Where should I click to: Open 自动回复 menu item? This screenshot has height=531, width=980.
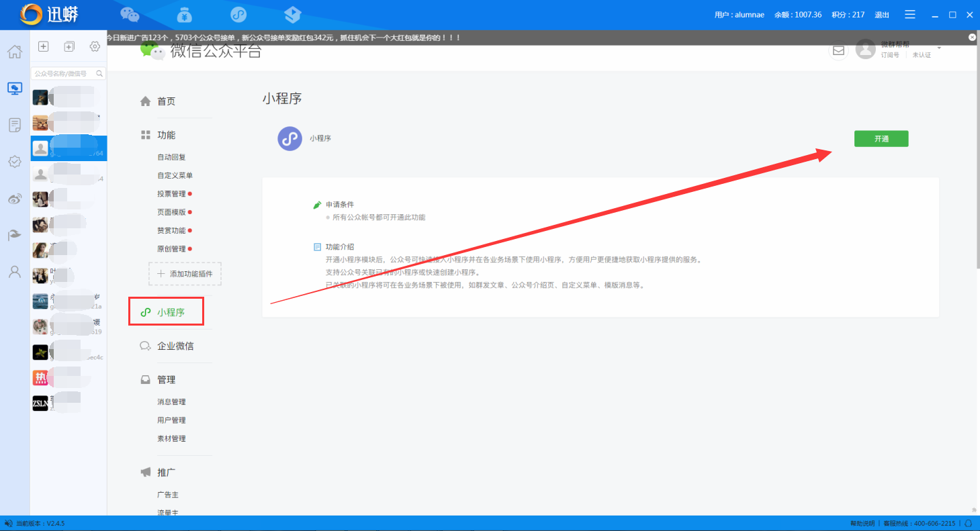click(171, 157)
